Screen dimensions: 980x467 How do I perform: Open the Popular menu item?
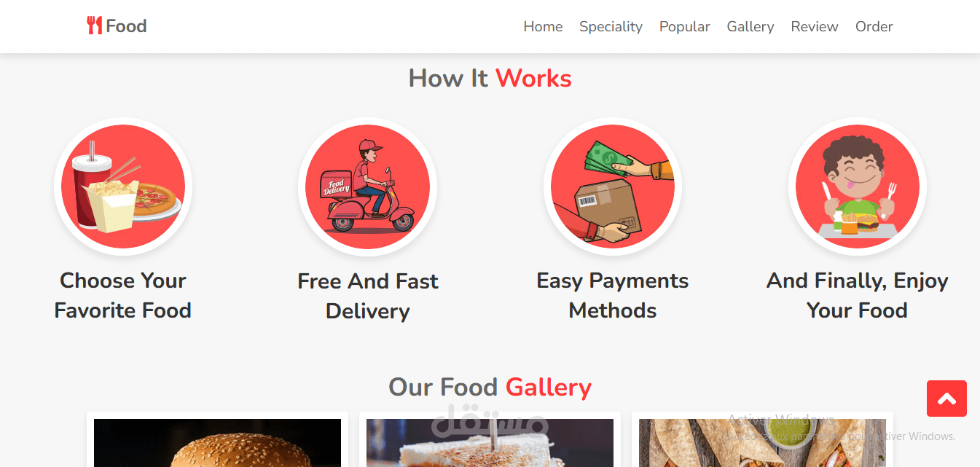(x=685, y=27)
